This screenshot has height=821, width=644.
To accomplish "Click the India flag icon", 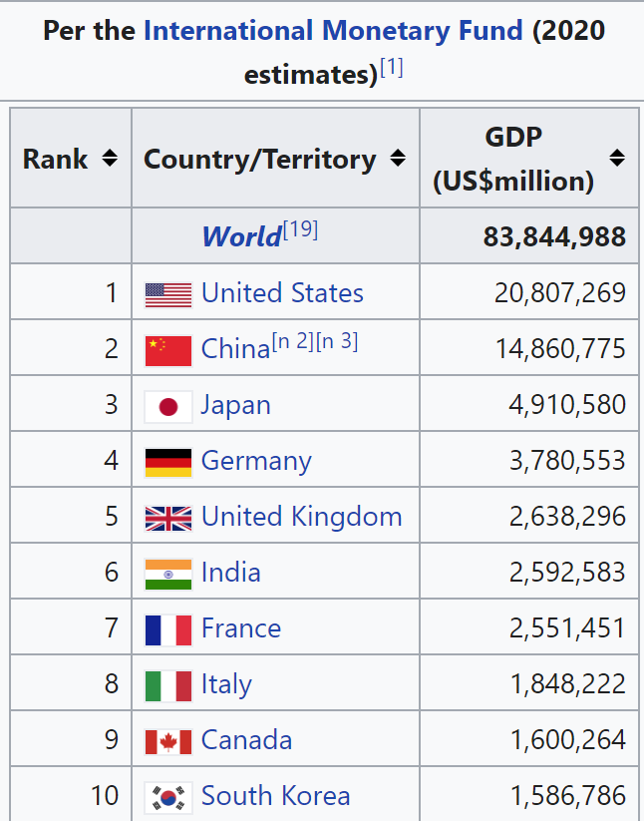I will coord(167,573).
